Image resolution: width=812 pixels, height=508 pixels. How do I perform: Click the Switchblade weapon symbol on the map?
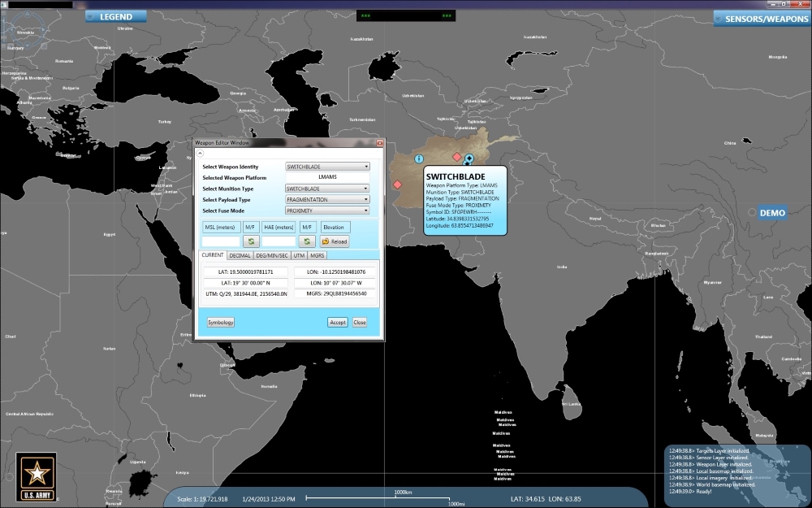[x=469, y=159]
